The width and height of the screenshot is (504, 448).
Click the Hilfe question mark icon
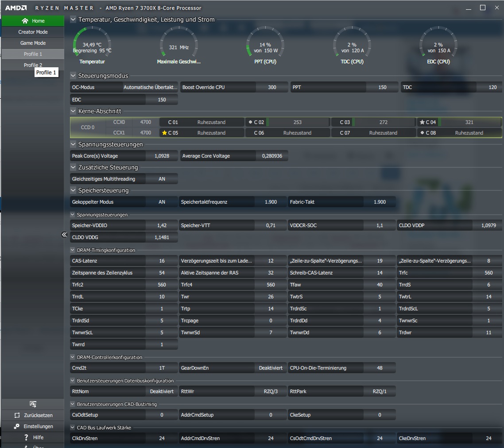[x=27, y=437]
